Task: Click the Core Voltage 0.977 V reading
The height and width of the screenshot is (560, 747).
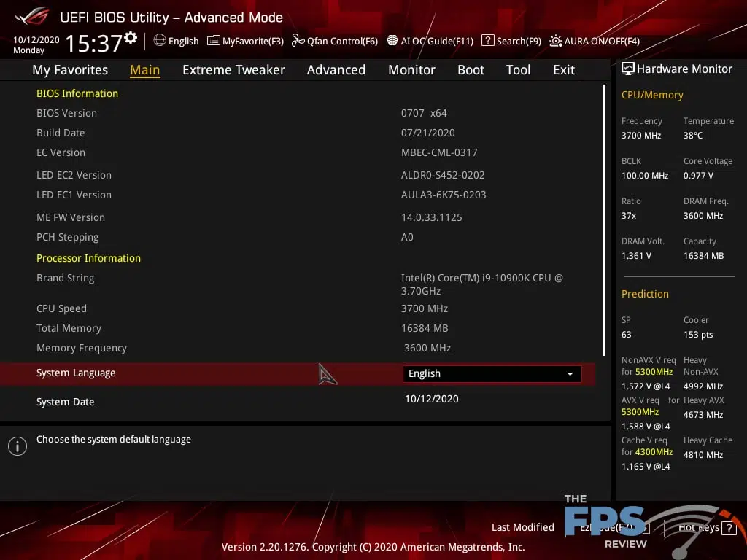Action: click(x=698, y=176)
